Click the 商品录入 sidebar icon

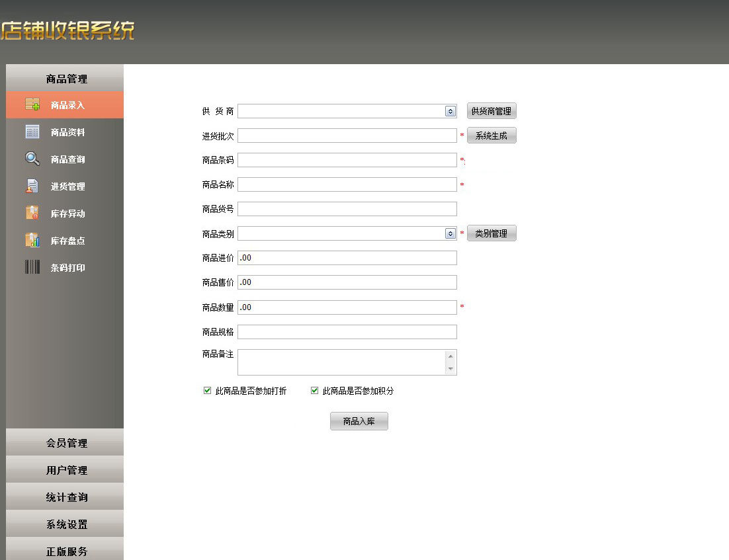pos(32,104)
